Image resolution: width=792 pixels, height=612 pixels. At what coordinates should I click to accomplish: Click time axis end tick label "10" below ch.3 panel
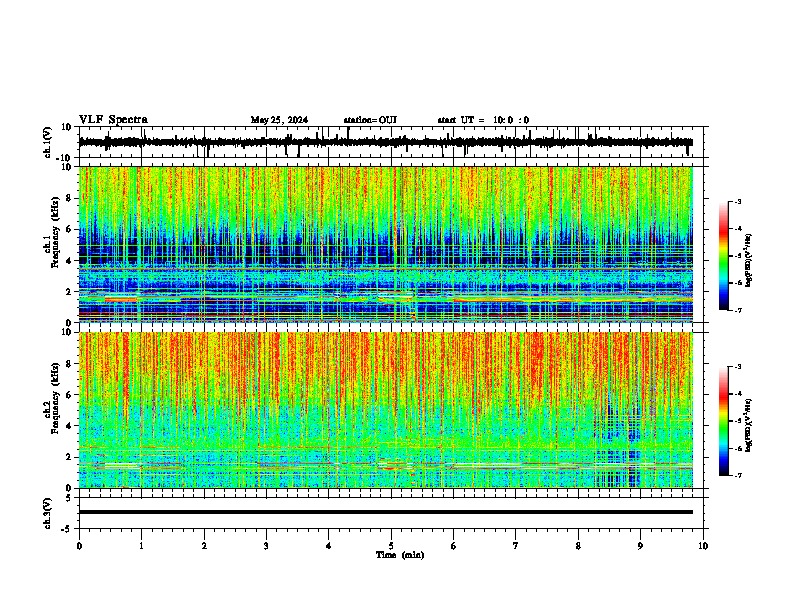[703, 546]
